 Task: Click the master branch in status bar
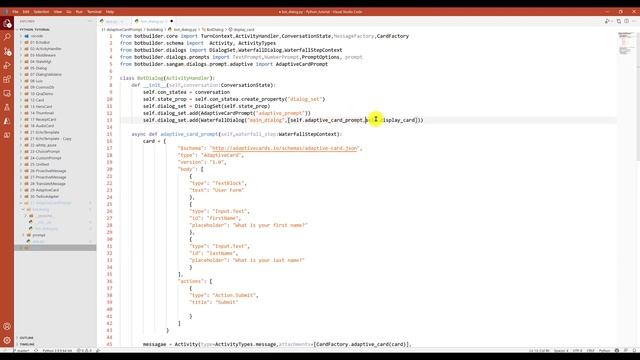21,351
